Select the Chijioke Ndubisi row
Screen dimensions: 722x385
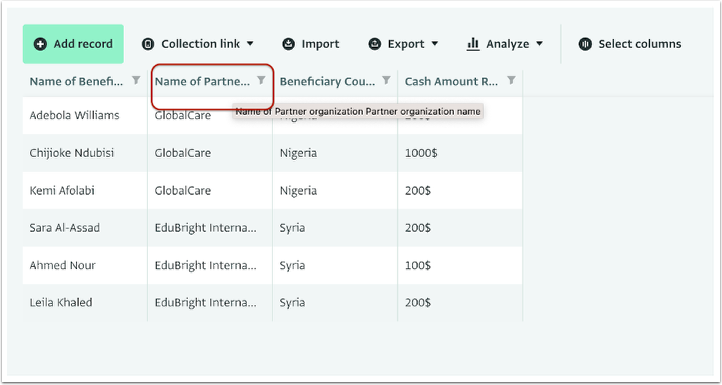point(273,153)
